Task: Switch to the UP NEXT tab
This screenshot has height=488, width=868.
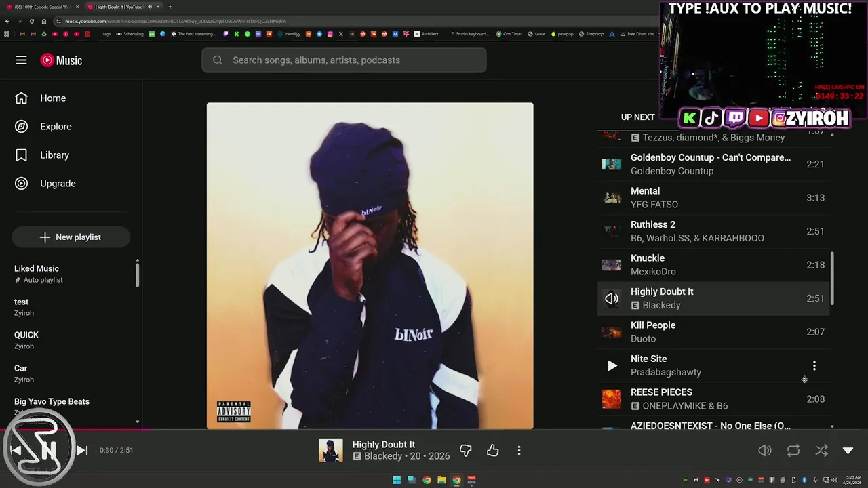Action: 638,117
